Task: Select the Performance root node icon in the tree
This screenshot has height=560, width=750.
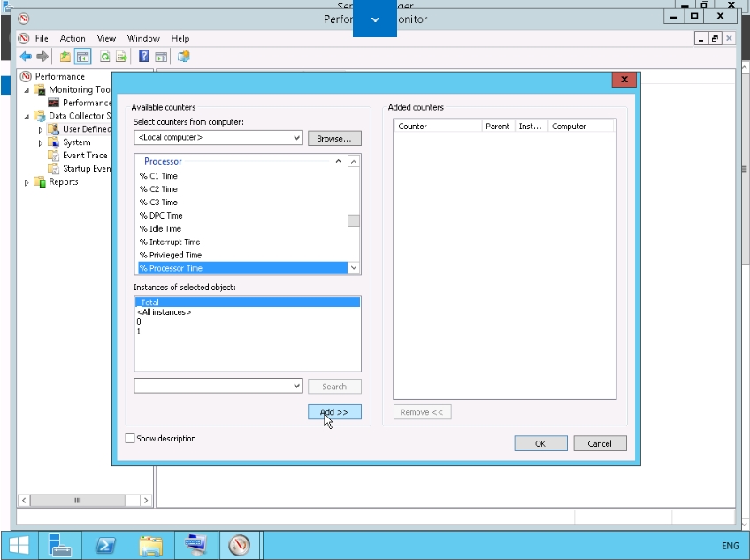Action: (x=26, y=76)
